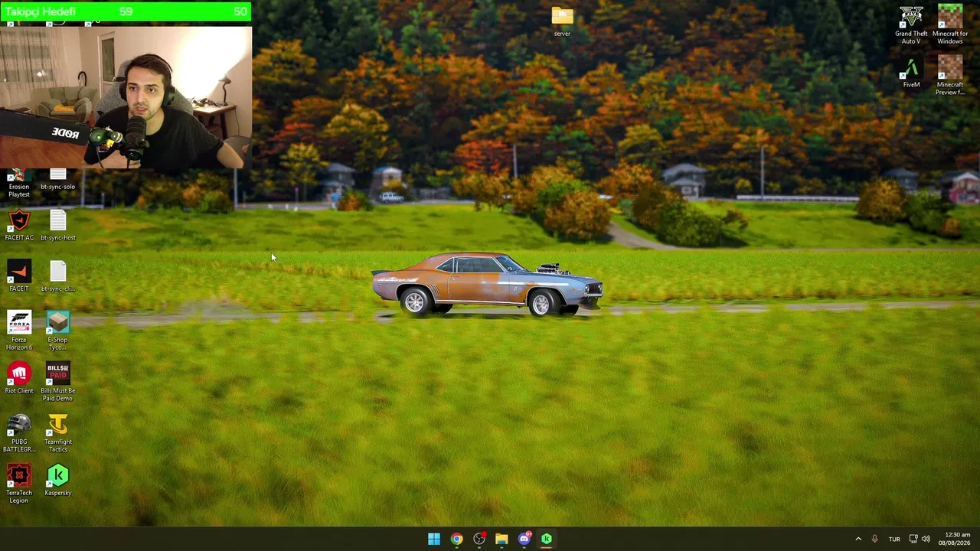Select the TerraTech Legion shortcut
This screenshot has height=551, width=980.
[19, 484]
